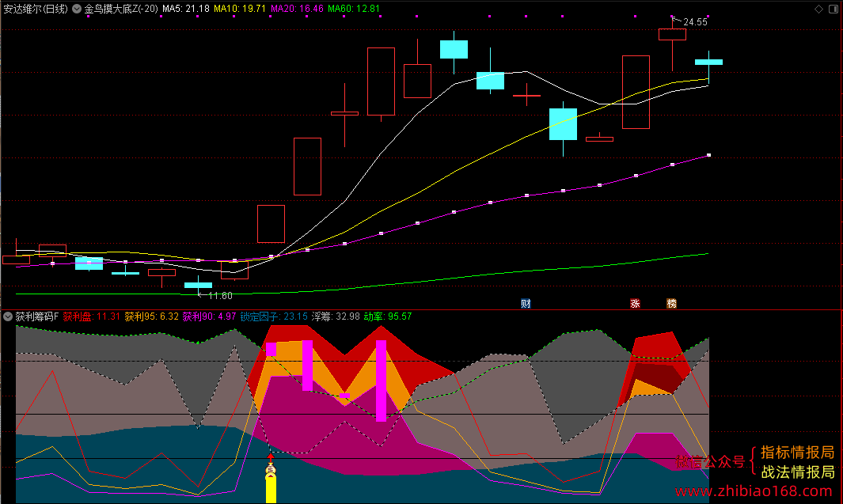Click the 金鸟摸大底Z(-20) indicator name
Viewport: 843px width, 504px height.
click(121, 9)
